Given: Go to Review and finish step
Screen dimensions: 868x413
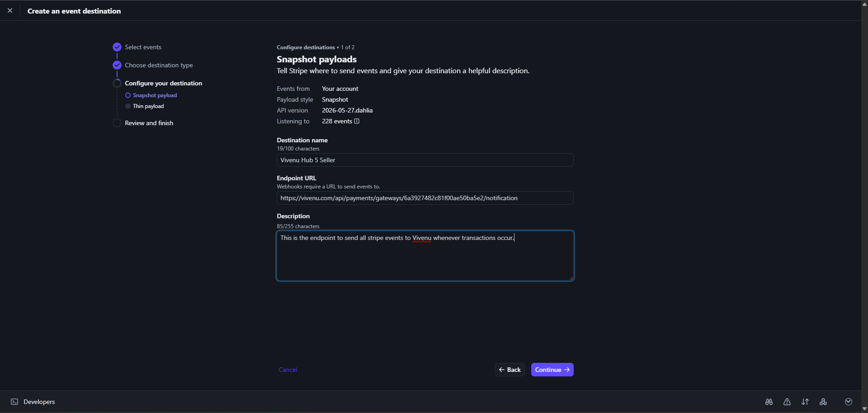Looking at the screenshot, I should 149,123.
